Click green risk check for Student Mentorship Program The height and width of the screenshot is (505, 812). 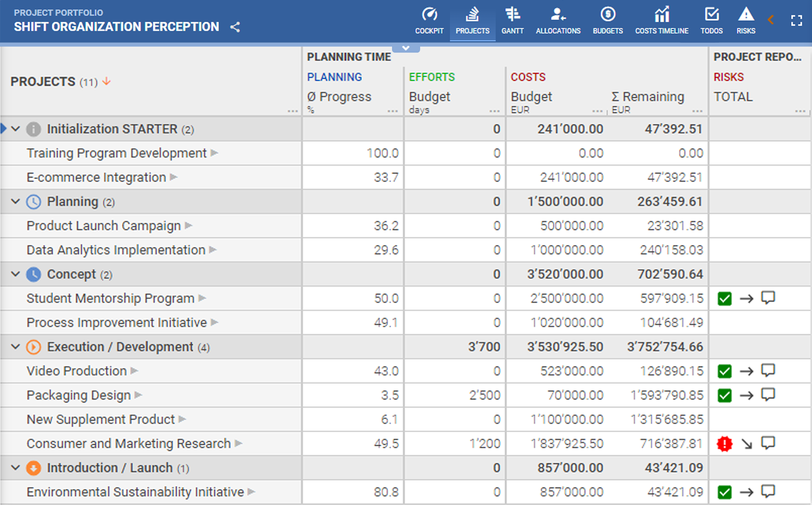(x=724, y=299)
